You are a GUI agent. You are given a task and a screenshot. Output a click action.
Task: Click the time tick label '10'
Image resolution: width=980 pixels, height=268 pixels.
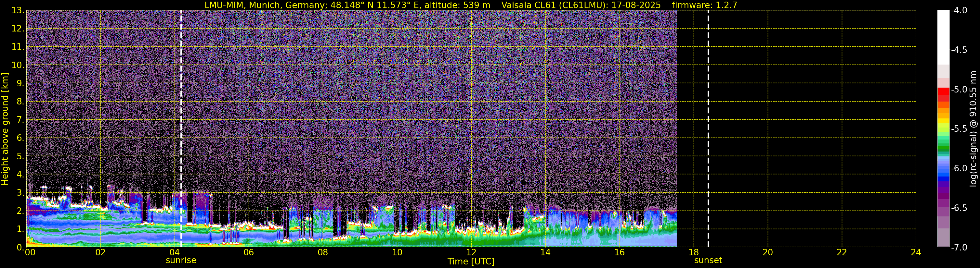coord(397,252)
